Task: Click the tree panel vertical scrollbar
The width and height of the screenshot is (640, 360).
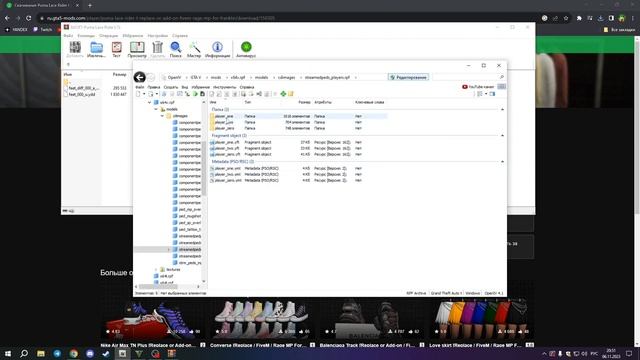Action: tap(204, 169)
